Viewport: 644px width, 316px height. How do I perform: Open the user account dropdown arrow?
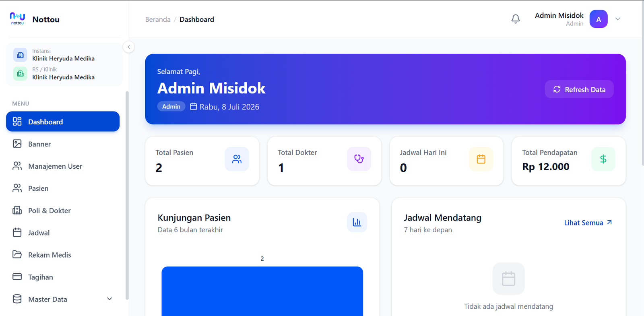(618, 19)
